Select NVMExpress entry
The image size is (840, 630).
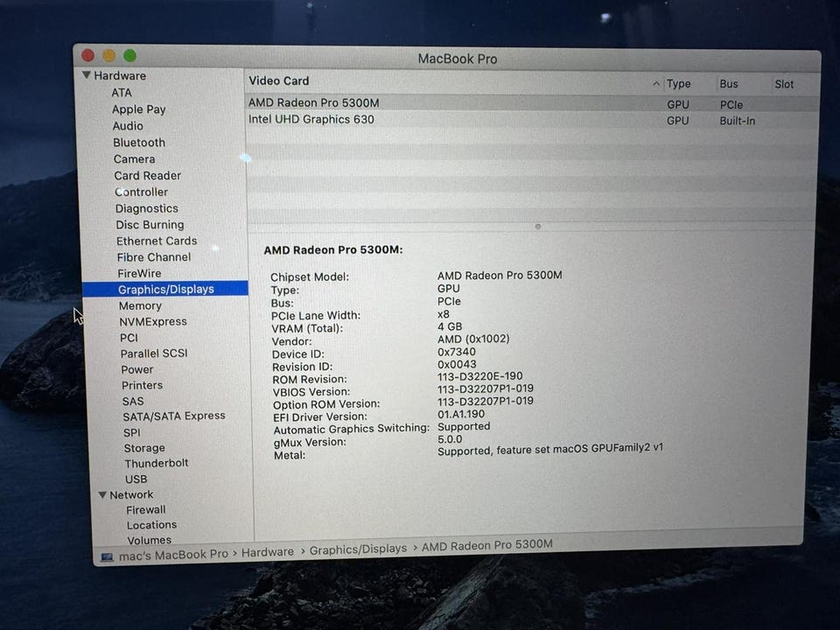point(153,321)
